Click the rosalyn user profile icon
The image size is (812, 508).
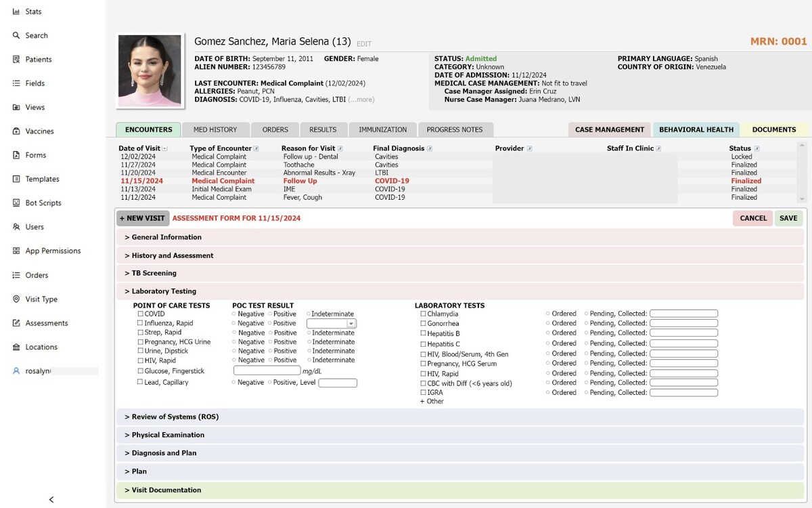point(16,371)
